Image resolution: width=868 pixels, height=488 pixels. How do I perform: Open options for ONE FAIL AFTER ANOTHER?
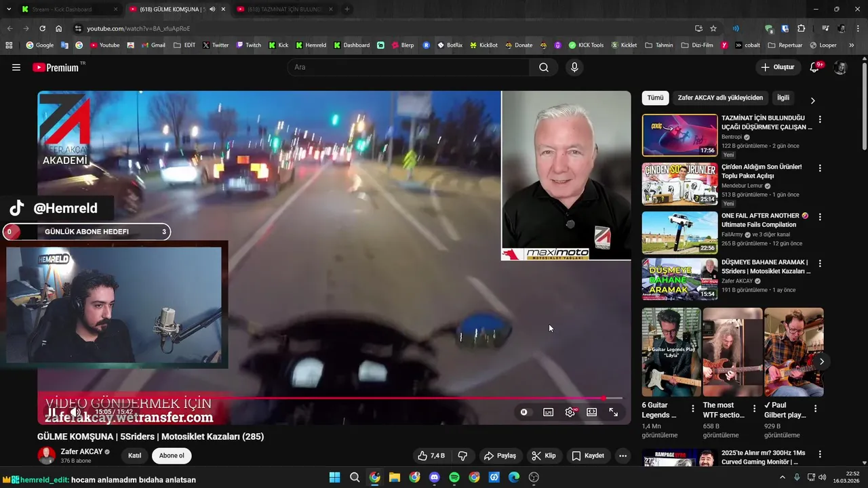pos(820,217)
